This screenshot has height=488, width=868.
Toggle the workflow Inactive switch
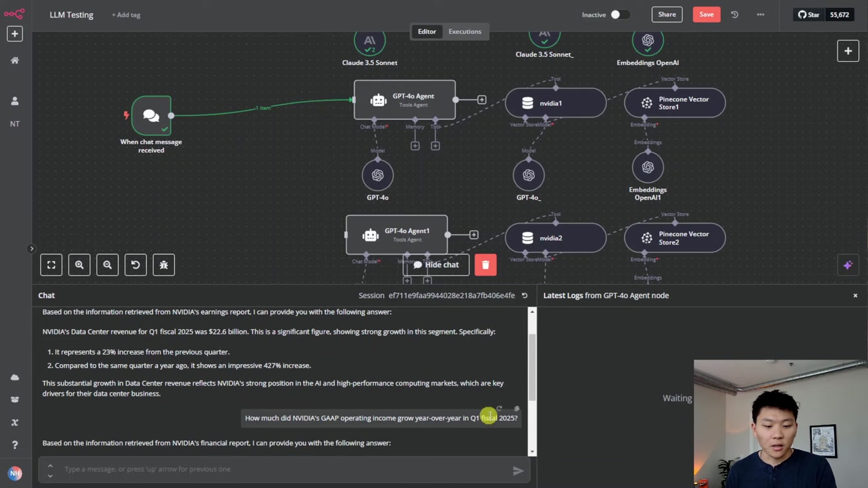619,14
